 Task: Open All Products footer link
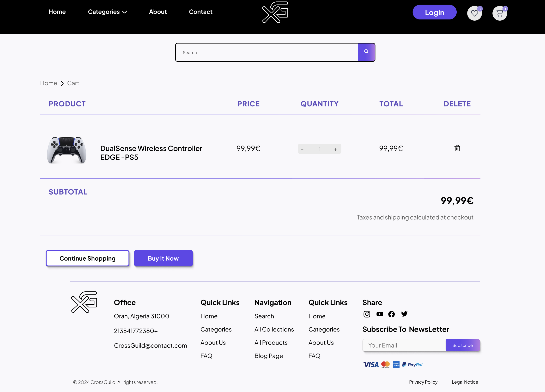271,343
